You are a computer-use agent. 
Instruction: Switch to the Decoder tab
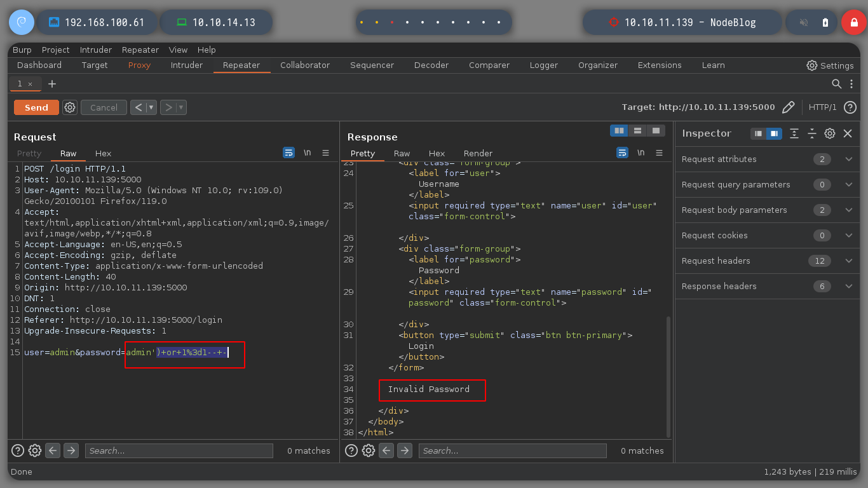[431, 65]
